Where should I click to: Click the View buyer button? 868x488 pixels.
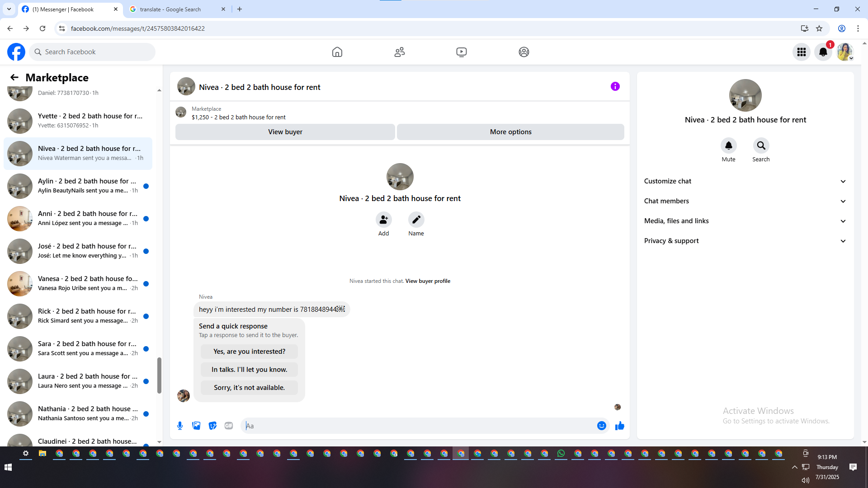tap(285, 132)
